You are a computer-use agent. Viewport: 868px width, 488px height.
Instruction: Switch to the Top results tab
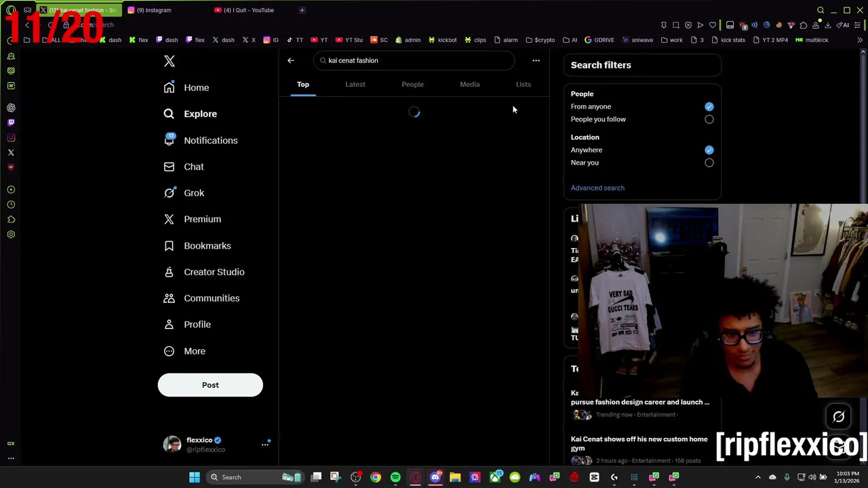point(303,85)
